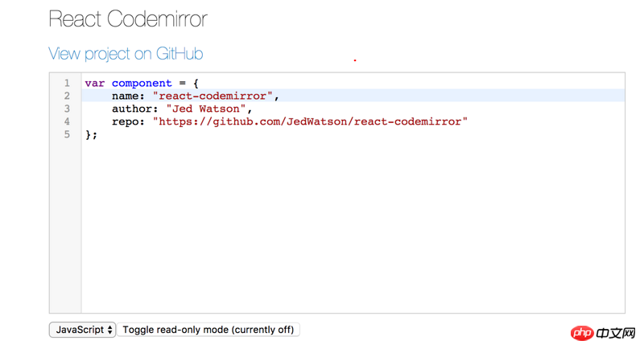Image resolution: width=644 pixels, height=349 pixels.
Task: Click line number 2 in gutter
Action: click(x=67, y=96)
